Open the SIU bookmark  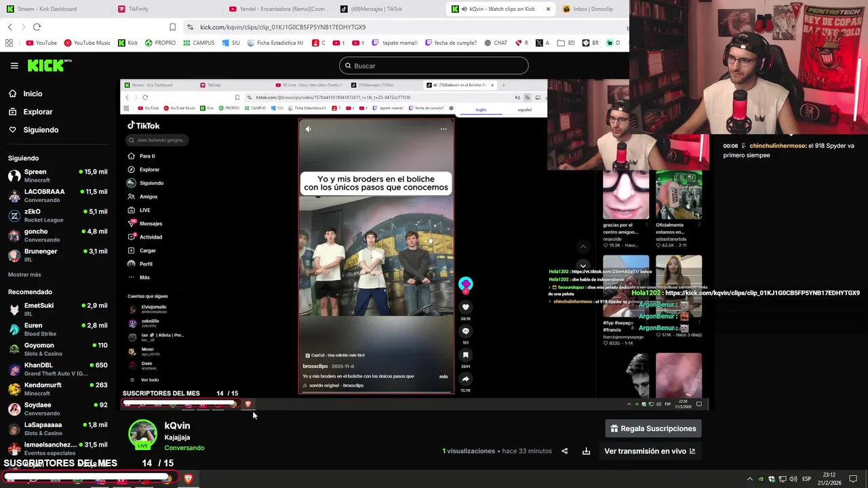231,43
